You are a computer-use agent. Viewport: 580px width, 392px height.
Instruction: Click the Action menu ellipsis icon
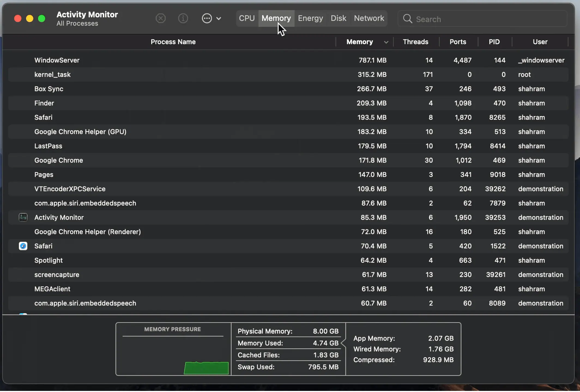(x=207, y=18)
